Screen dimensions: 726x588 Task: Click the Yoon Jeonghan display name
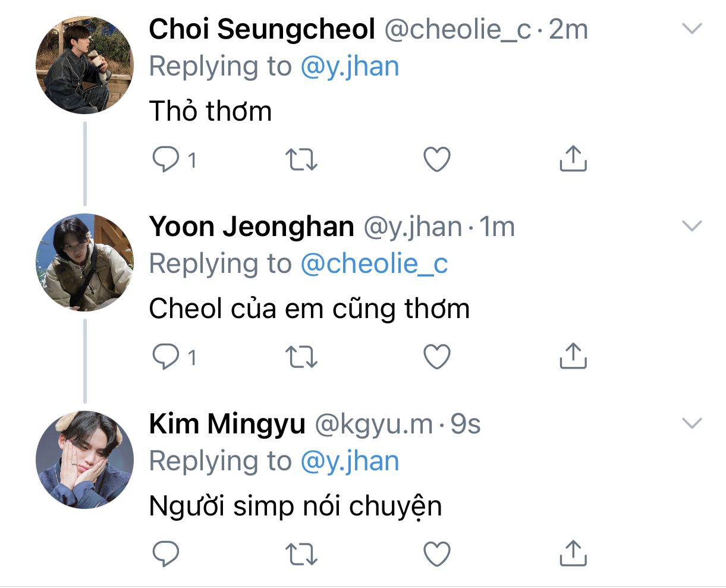(x=251, y=227)
